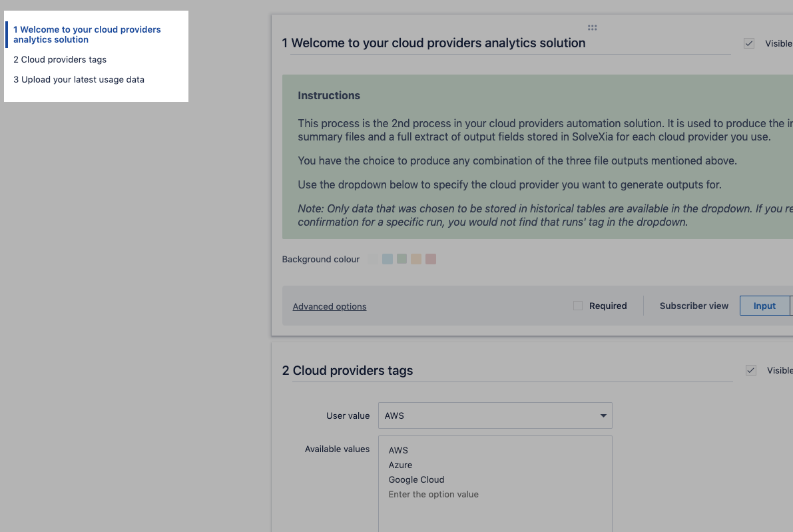Toggle Visible checkbox for Cloud providers tags
Image resolution: width=793 pixels, height=532 pixels.
(x=751, y=370)
